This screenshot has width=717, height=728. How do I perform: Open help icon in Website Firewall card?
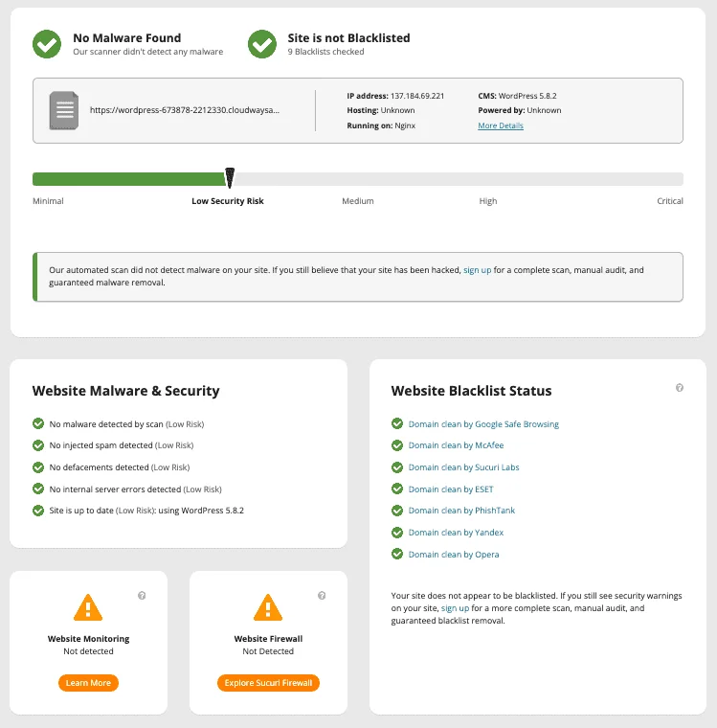[x=322, y=596]
